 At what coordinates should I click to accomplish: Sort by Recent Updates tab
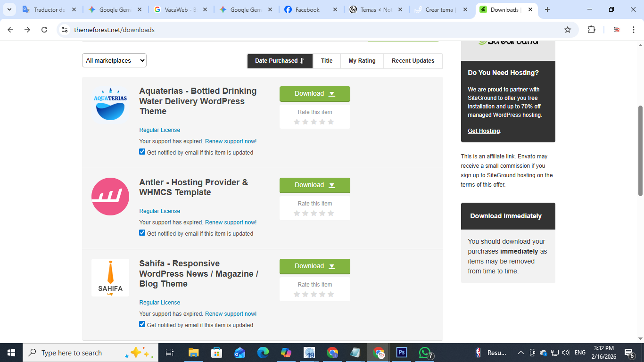tap(413, 61)
